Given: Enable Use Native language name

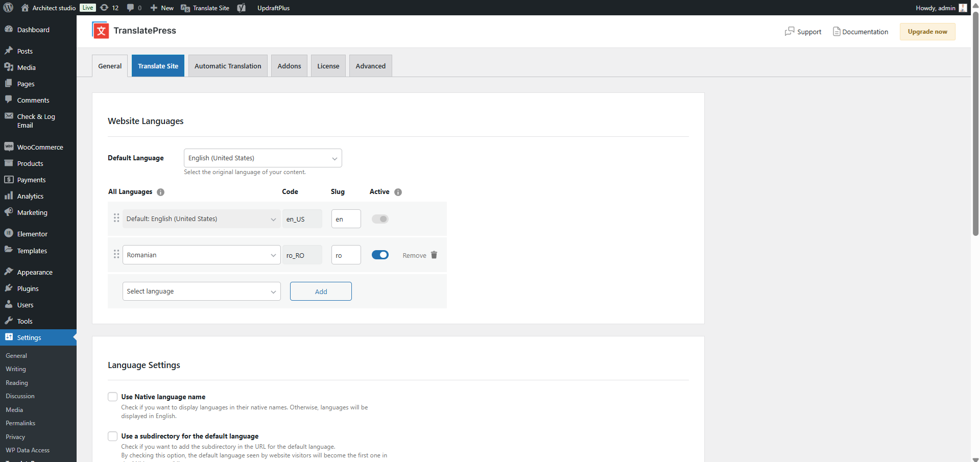Looking at the screenshot, I should 112,397.
